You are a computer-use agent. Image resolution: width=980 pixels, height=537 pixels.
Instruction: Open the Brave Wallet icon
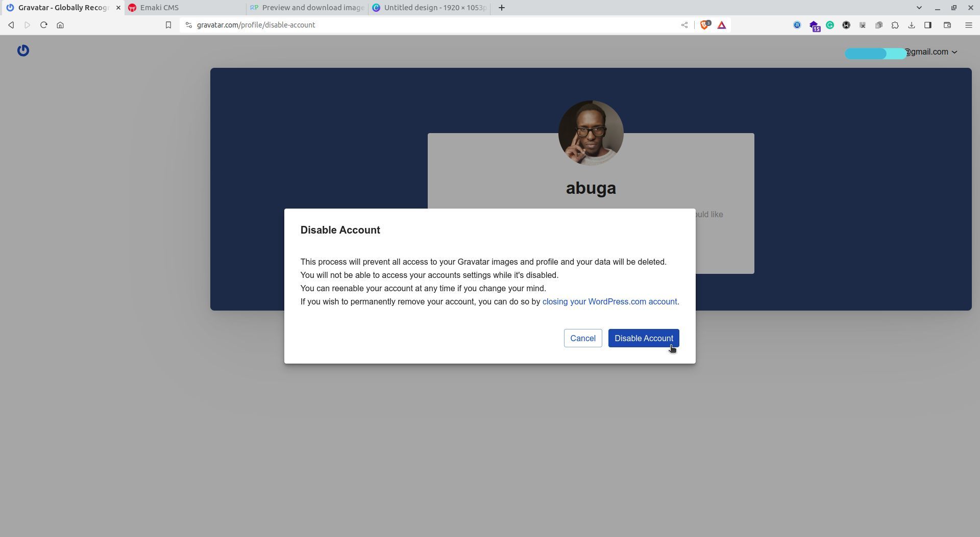tap(947, 24)
